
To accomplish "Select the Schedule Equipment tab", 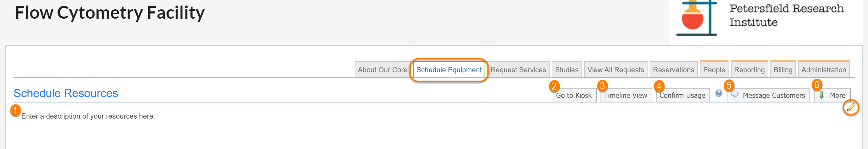I will point(449,70).
